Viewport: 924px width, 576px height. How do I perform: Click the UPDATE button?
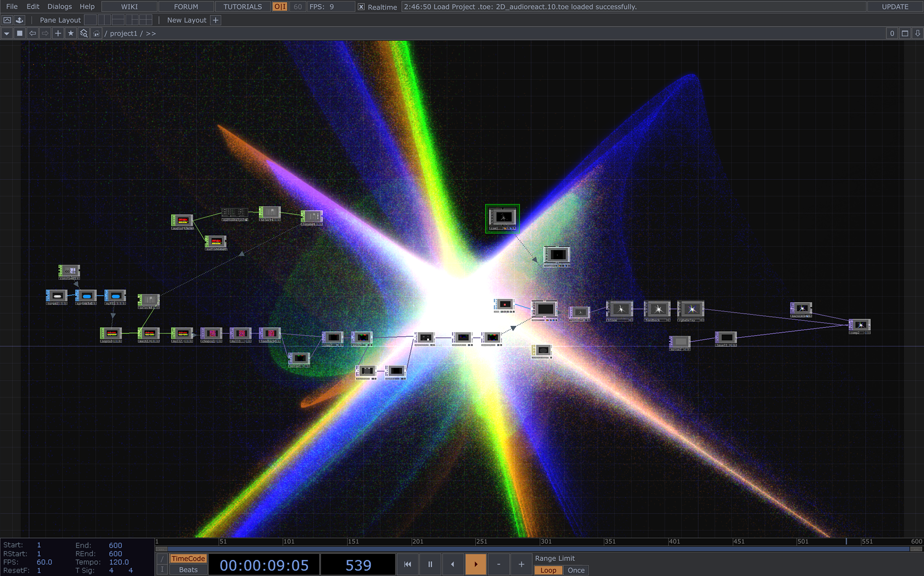[x=895, y=7]
